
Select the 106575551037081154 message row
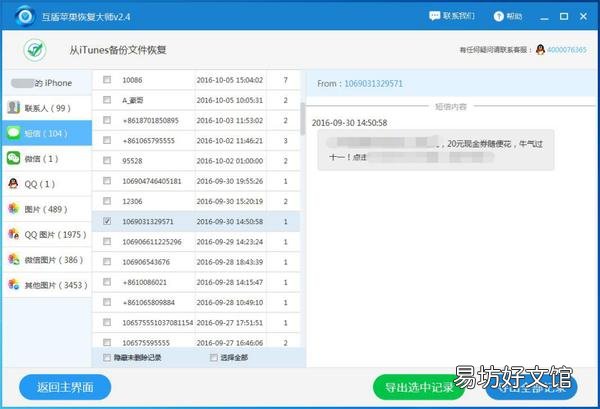click(196, 323)
